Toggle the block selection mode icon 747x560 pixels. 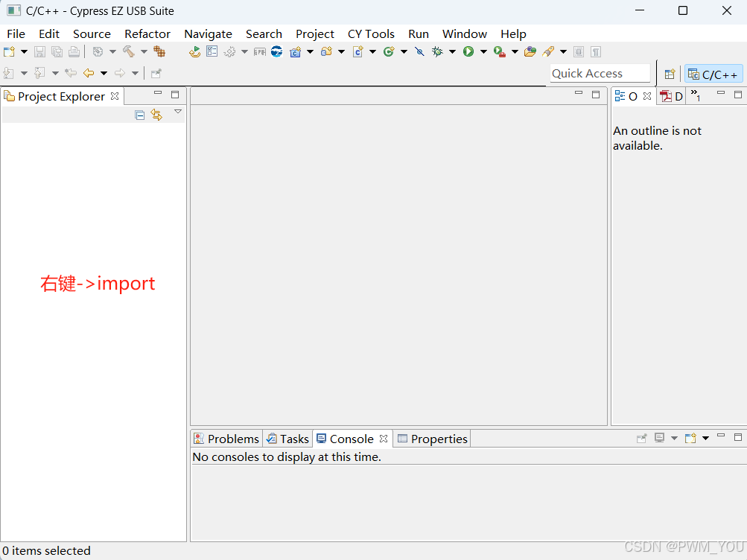click(579, 51)
